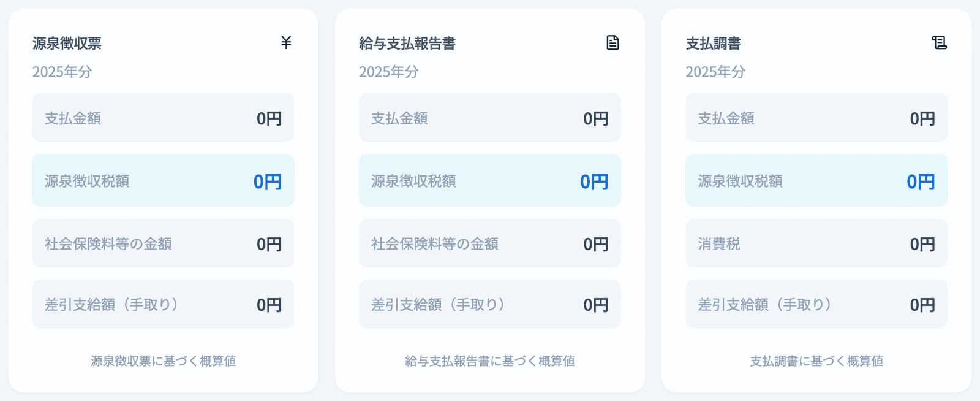Image resolution: width=980 pixels, height=401 pixels.
Task: Click the yen icon on 源泉徴収票 card
Action: (286, 42)
